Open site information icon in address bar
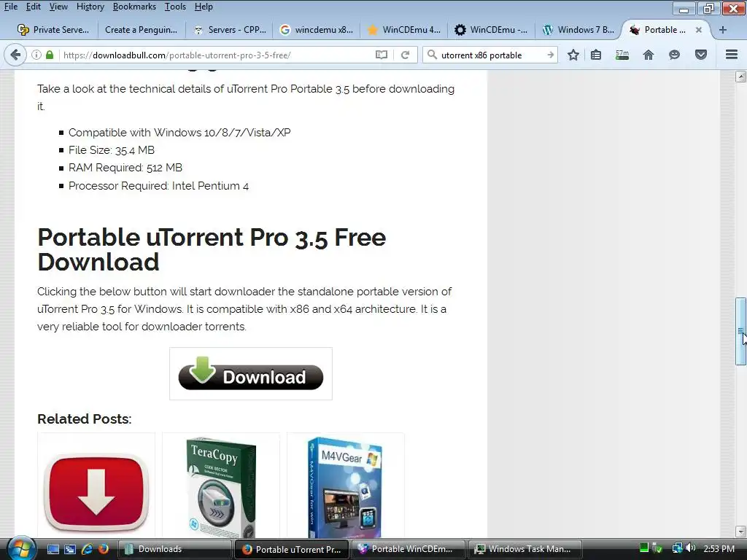 36,55
